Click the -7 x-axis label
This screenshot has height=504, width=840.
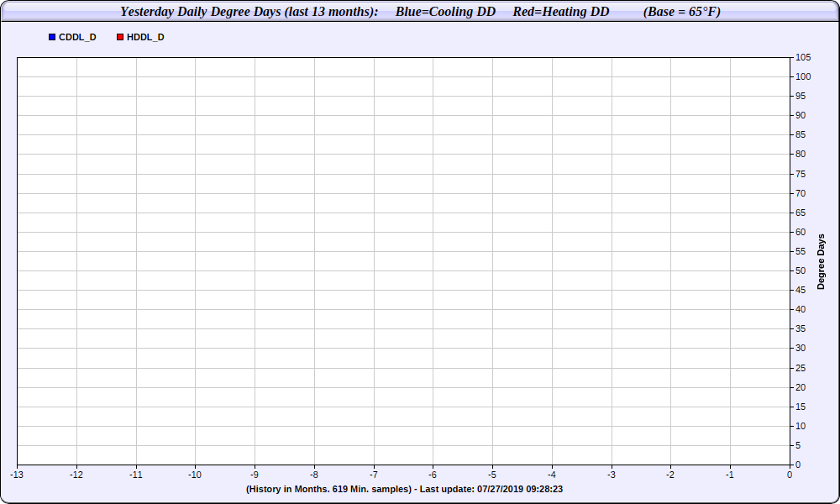374,475
